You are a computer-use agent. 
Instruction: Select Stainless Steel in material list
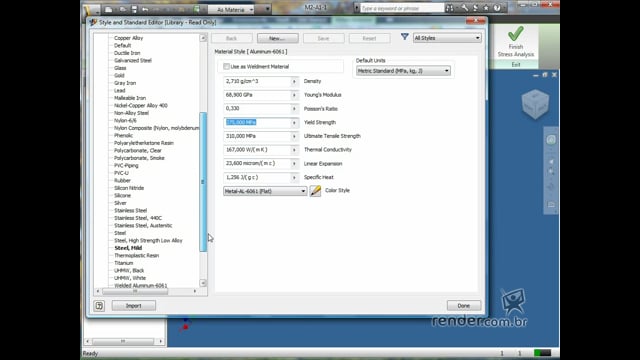pos(130,211)
